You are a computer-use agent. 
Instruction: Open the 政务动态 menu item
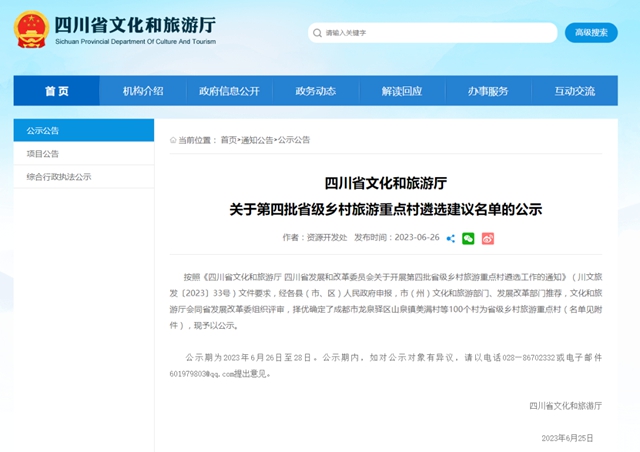pos(315,91)
